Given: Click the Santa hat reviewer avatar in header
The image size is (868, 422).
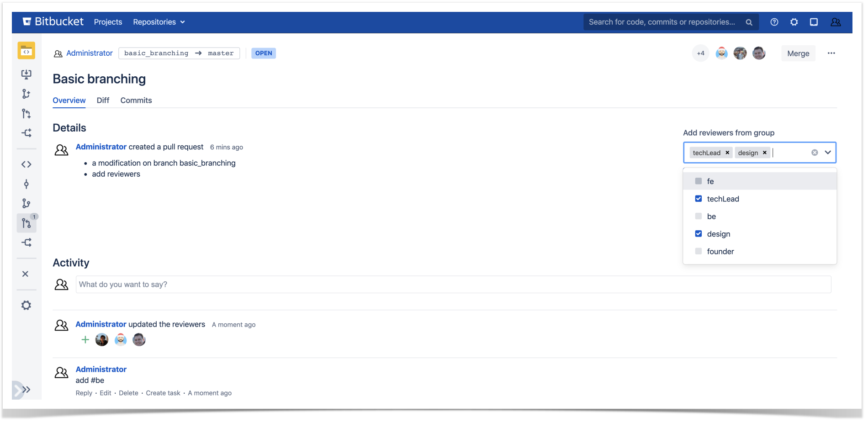Looking at the screenshot, I should [721, 53].
